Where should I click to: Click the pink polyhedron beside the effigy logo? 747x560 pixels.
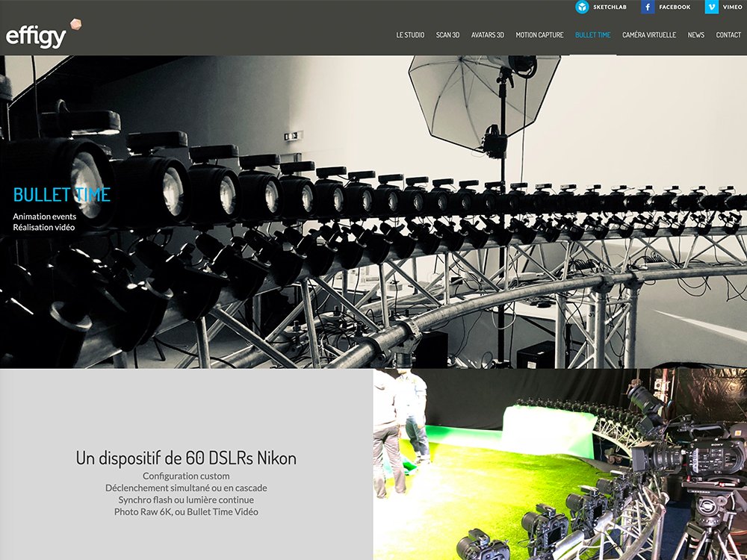click(75, 25)
